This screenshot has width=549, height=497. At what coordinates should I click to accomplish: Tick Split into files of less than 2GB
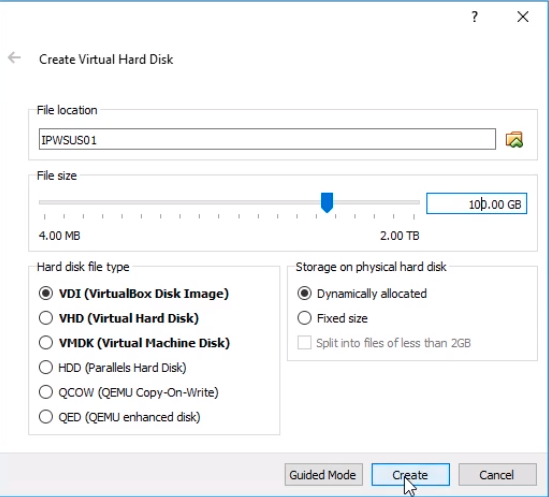click(304, 343)
